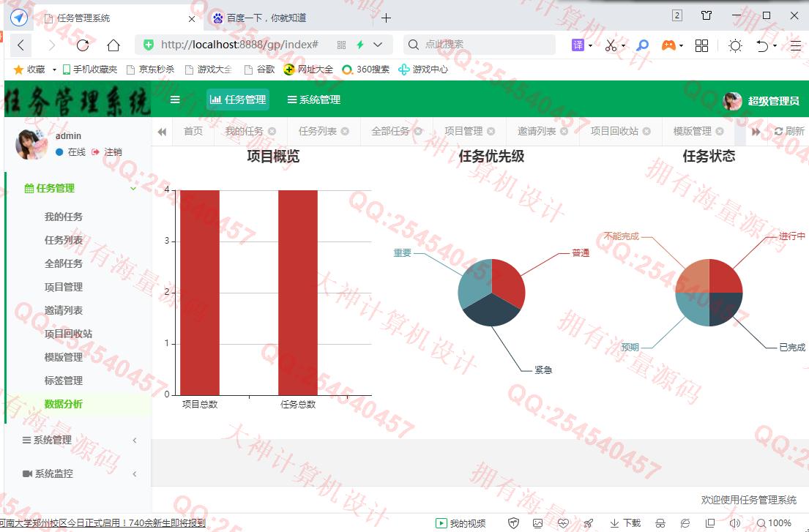Open the apps grid icon

(x=701, y=45)
